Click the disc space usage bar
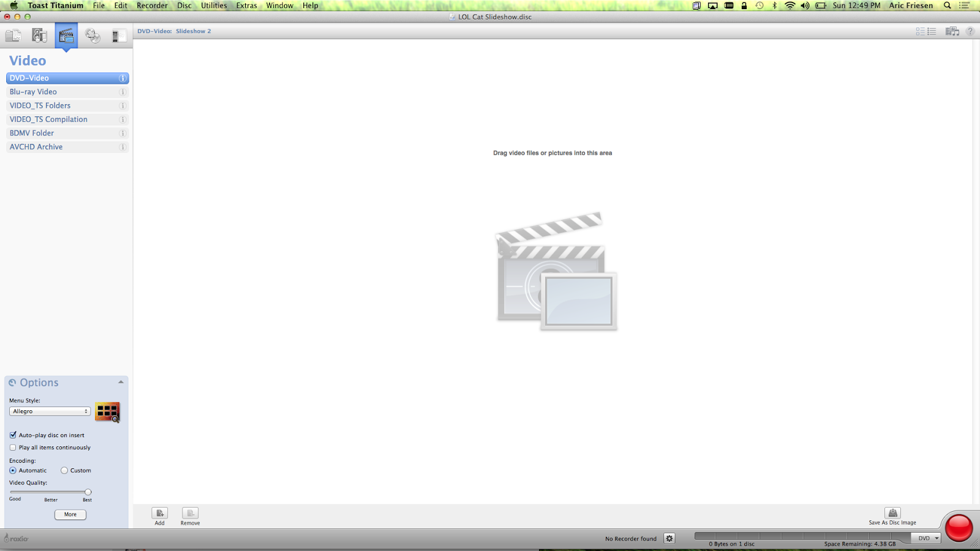The height and width of the screenshot is (551, 980). point(802,536)
